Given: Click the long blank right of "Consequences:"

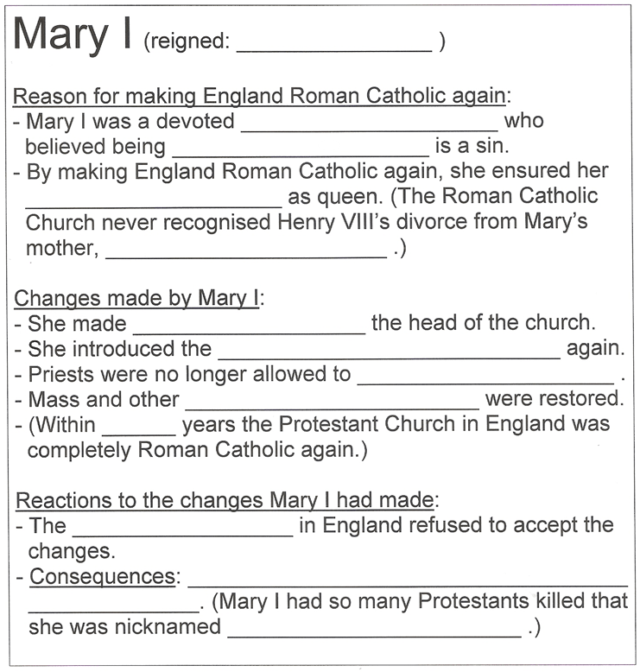Looking at the screenshot, I should pyautogui.click(x=407, y=580).
